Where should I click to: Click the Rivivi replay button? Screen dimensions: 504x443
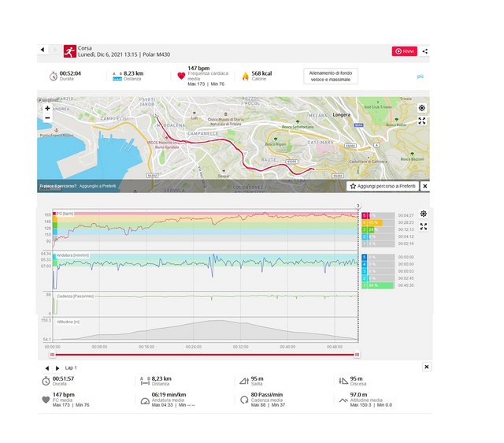coord(404,51)
